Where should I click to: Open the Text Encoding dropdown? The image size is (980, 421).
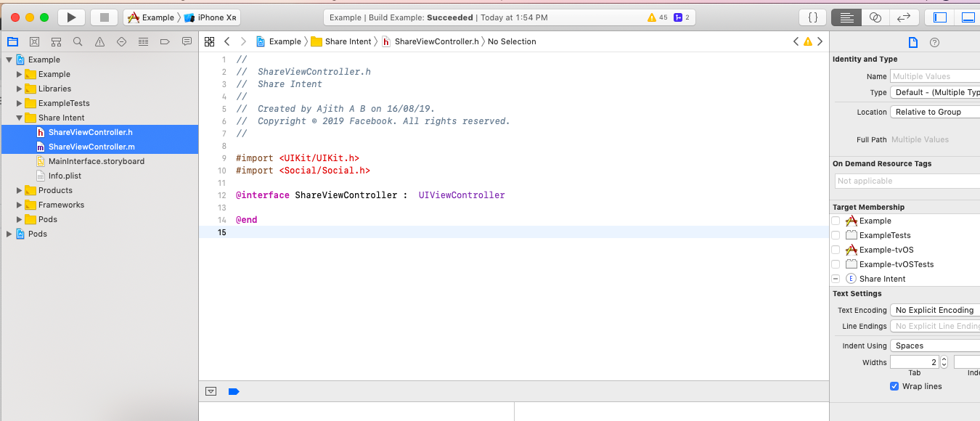pos(935,310)
